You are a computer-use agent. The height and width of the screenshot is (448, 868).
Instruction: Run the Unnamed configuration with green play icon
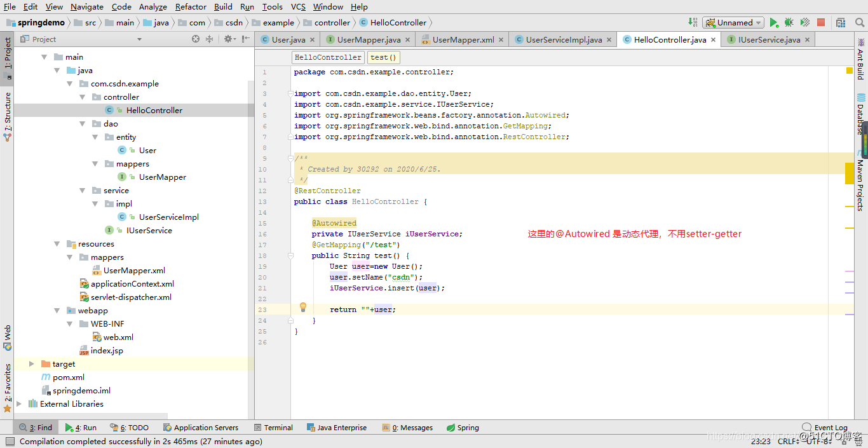click(x=773, y=22)
